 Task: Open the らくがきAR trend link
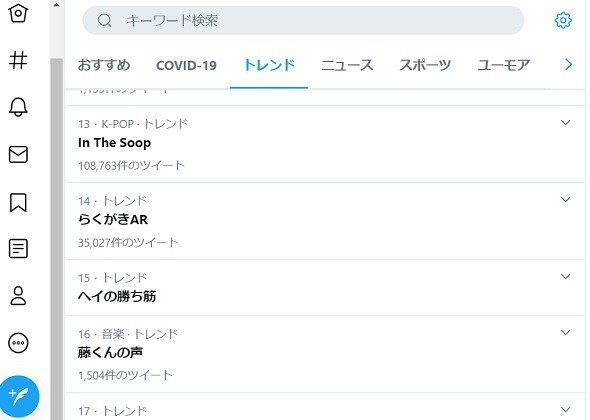(113, 219)
